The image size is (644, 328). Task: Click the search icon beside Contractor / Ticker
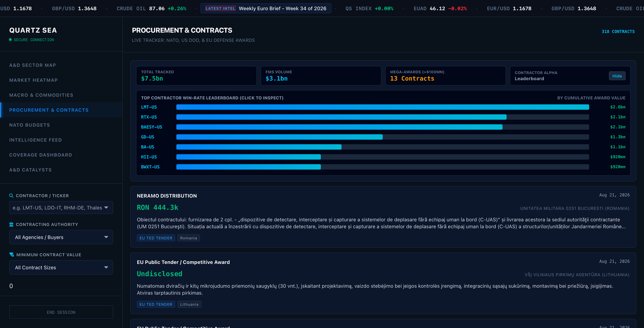pyautogui.click(x=11, y=196)
